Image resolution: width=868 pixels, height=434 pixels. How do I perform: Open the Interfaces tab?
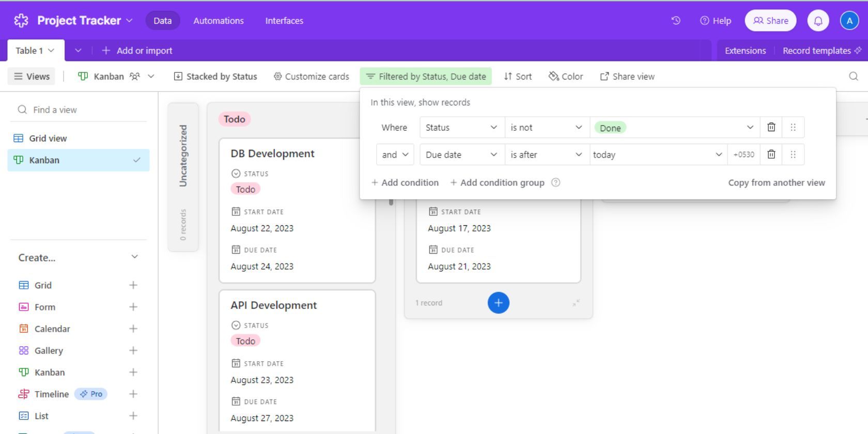click(x=284, y=21)
